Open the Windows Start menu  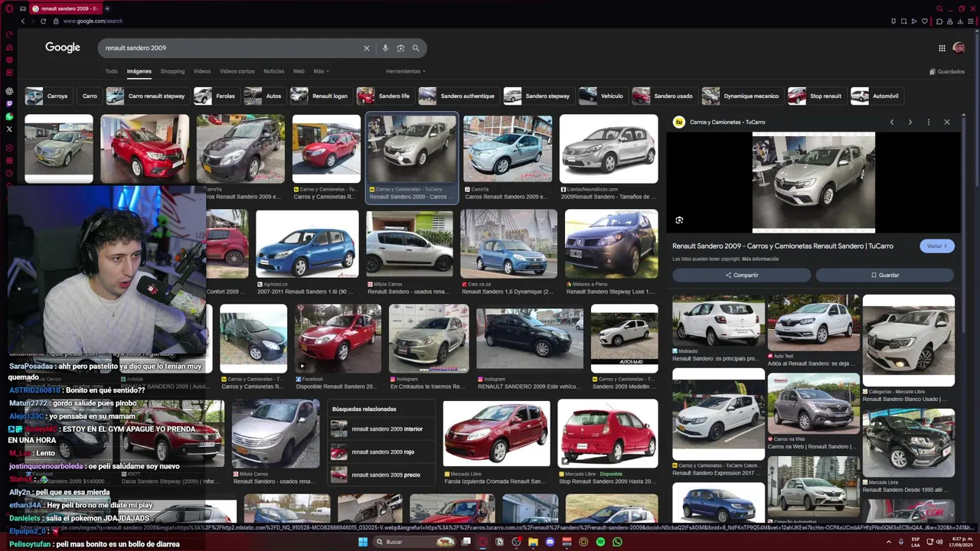coord(363,542)
